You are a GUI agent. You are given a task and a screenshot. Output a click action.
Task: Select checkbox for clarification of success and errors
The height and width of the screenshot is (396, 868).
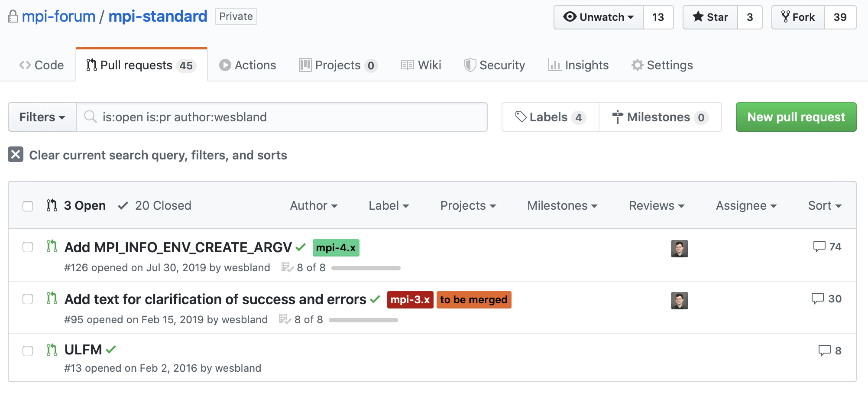(28, 299)
